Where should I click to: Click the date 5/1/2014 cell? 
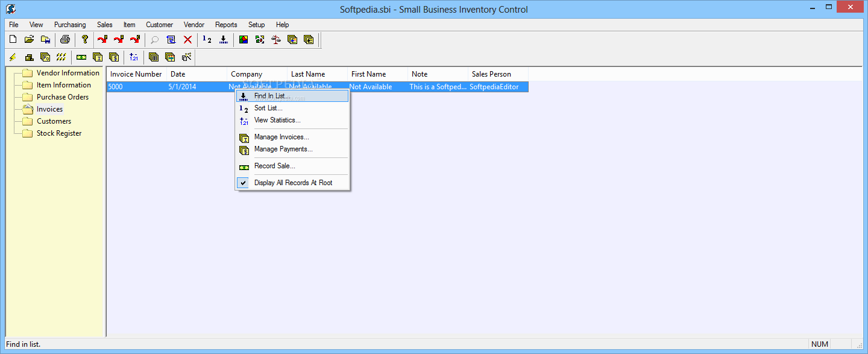pos(197,87)
